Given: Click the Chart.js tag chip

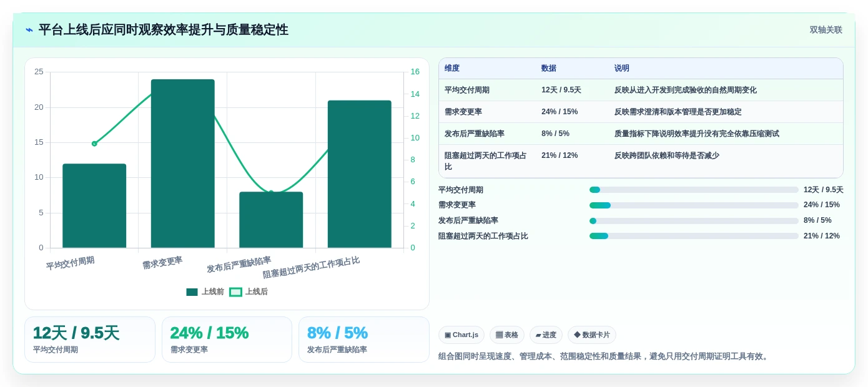Looking at the screenshot, I should coord(461,335).
